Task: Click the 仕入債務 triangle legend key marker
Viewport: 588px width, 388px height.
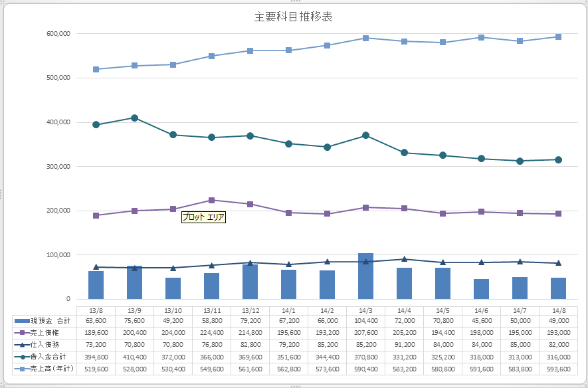Action: point(21,344)
